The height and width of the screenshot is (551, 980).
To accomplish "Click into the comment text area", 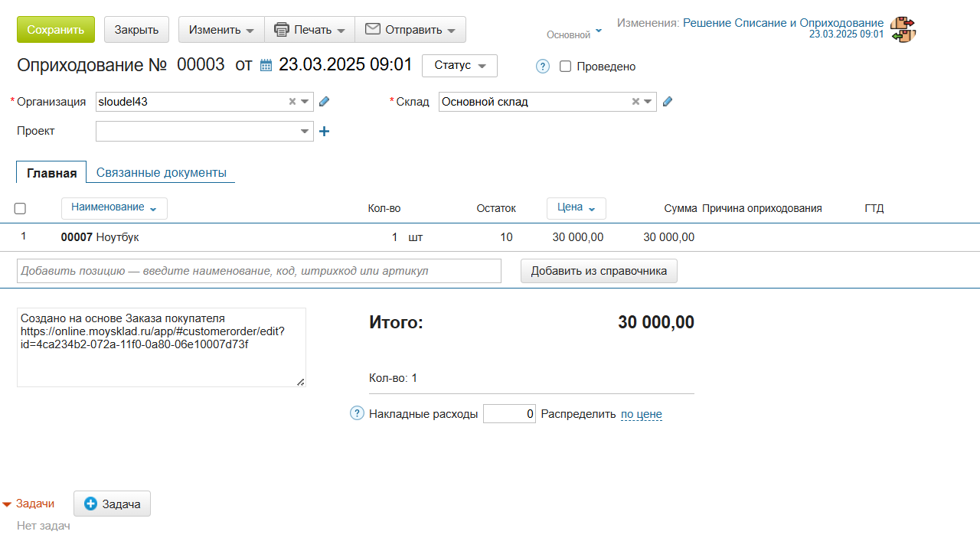I will point(162,347).
